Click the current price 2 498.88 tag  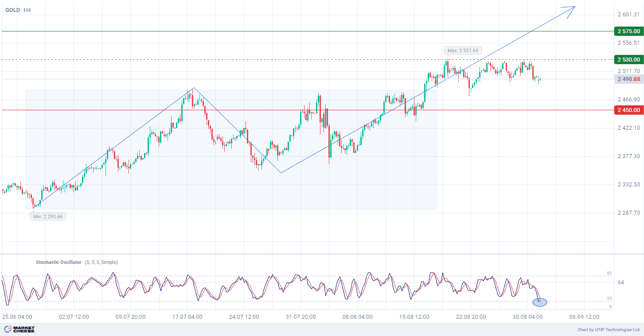point(628,79)
